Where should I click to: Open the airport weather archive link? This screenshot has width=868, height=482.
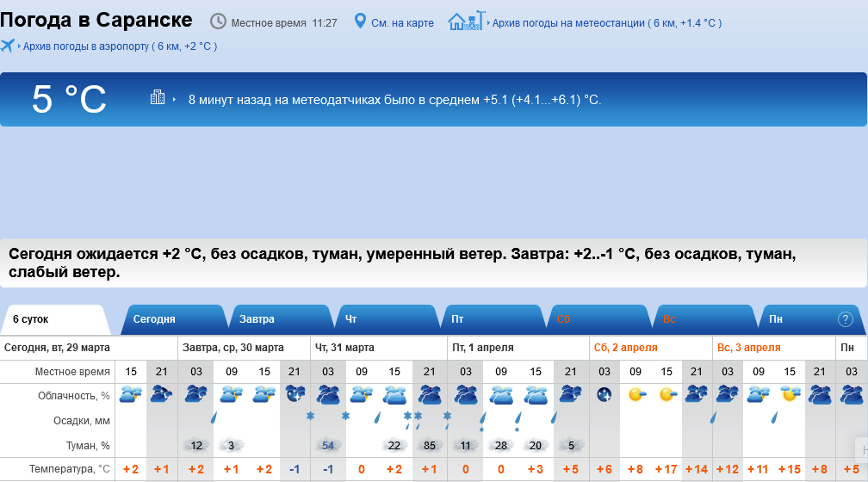(x=120, y=46)
